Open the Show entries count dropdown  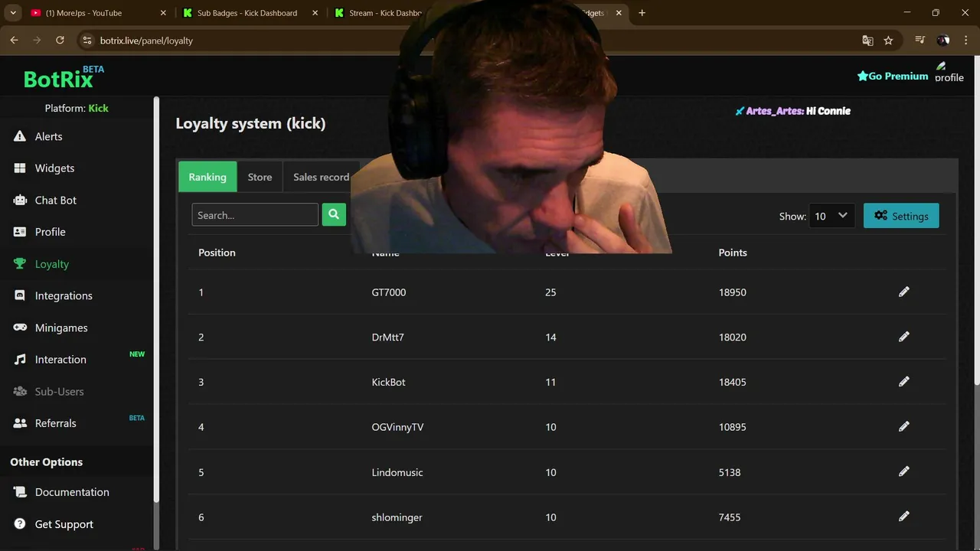click(831, 216)
